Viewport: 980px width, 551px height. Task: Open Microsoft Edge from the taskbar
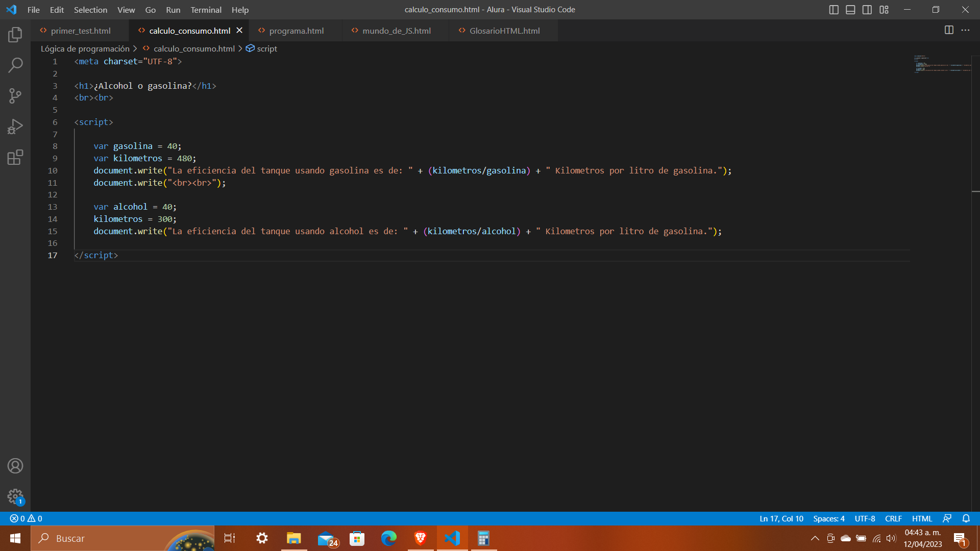point(388,538)
